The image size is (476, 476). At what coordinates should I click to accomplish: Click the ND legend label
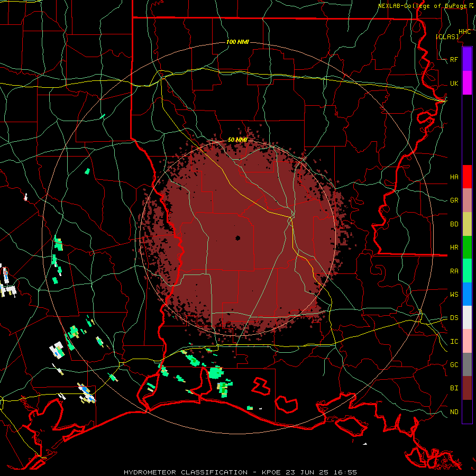tap(454, 412)
